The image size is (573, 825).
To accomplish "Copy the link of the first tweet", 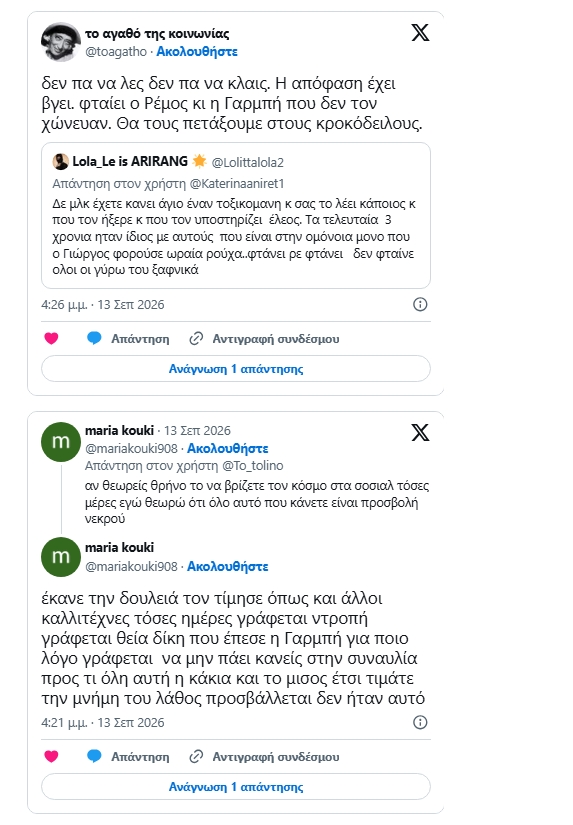I will click(x=264, y=339).
